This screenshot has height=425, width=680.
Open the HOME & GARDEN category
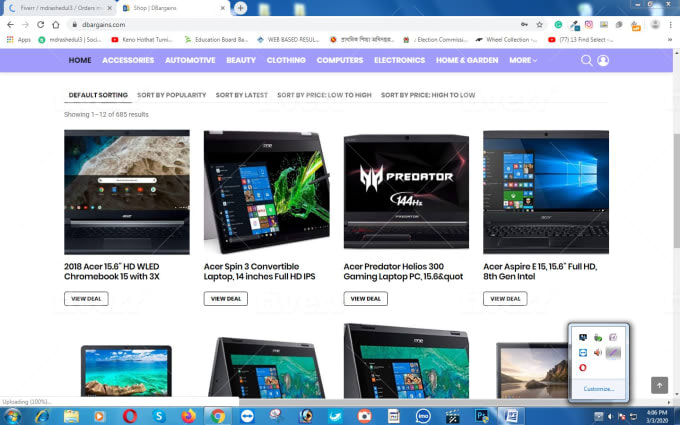click(x=467, y=60)
